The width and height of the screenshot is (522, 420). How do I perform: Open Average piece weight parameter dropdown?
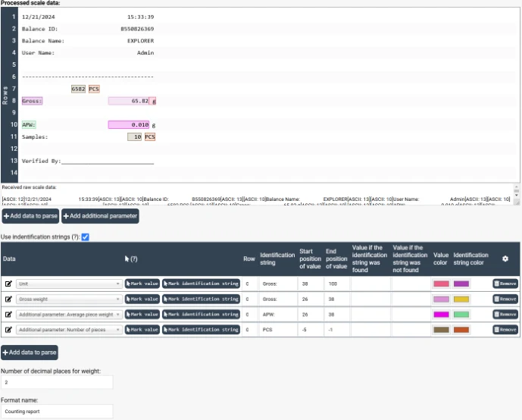pyautogui.click(x=69, y=315)
